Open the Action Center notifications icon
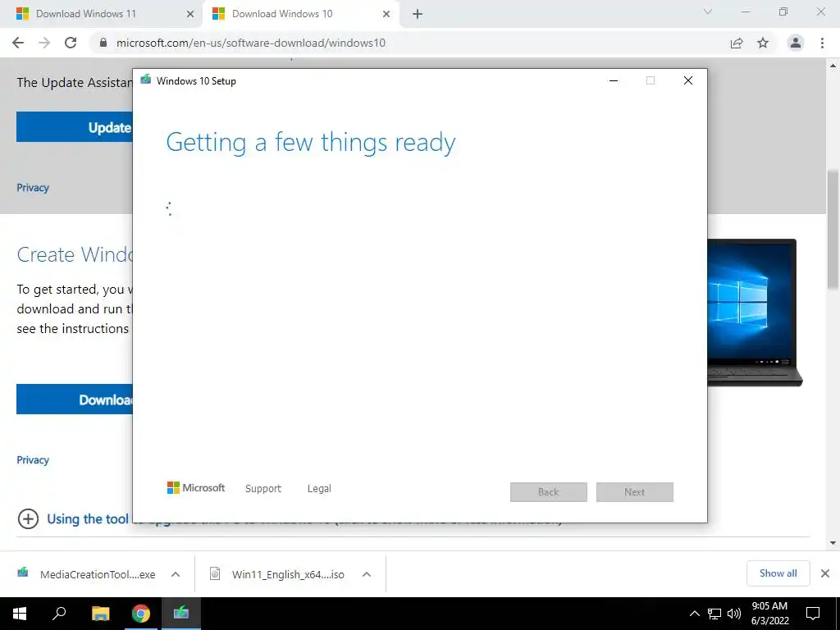Viewport: 840px width, 630px height. tap(813, 614)
